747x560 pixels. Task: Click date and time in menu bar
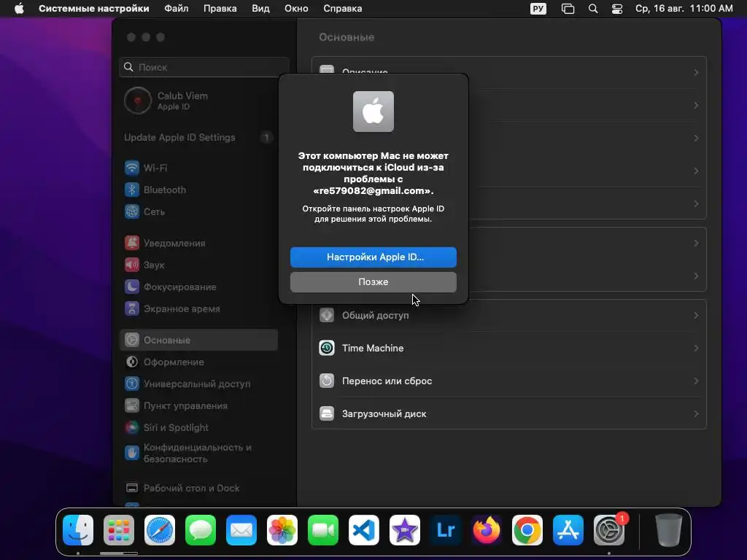(684, 9)
